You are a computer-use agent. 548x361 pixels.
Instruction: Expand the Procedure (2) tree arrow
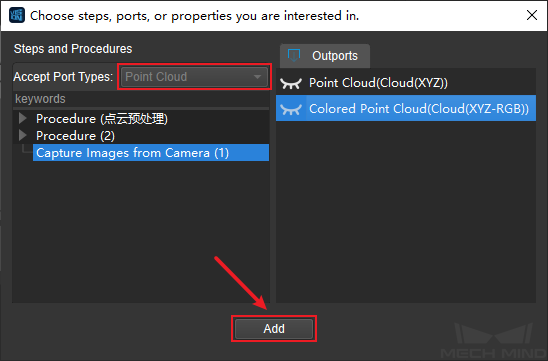pyautogui.click(x=23, y=135)
